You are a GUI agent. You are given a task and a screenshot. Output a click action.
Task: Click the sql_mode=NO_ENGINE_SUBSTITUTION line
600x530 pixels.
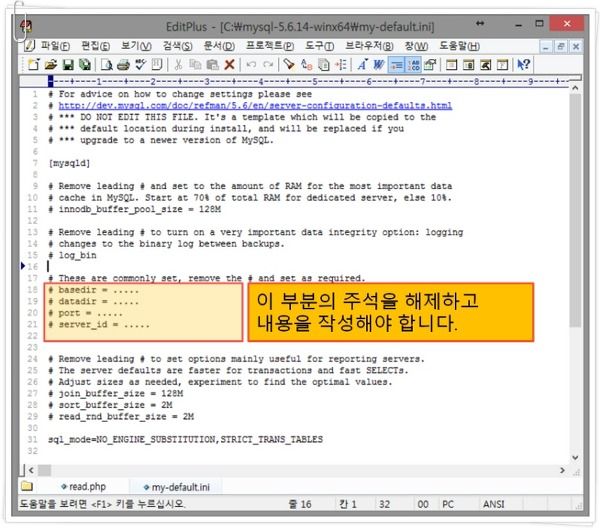click(x=185, y=439)
